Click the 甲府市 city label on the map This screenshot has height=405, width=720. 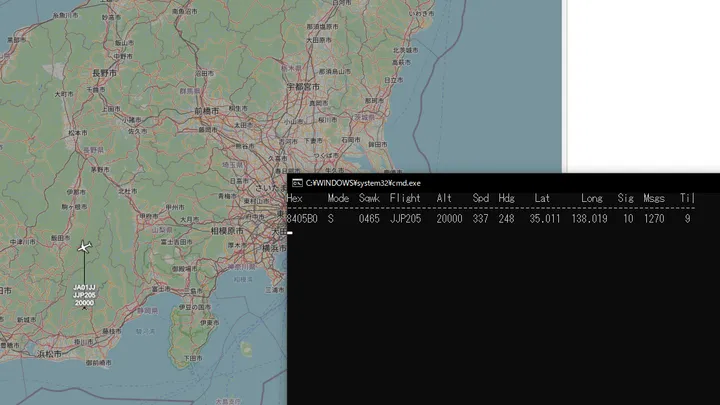point(148,216)
